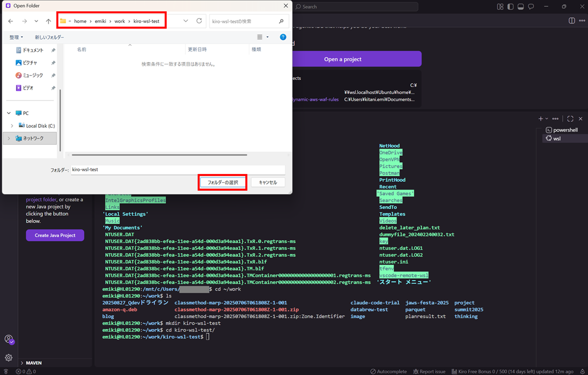Expand the view options dropdown arrow

click(267, 37)
